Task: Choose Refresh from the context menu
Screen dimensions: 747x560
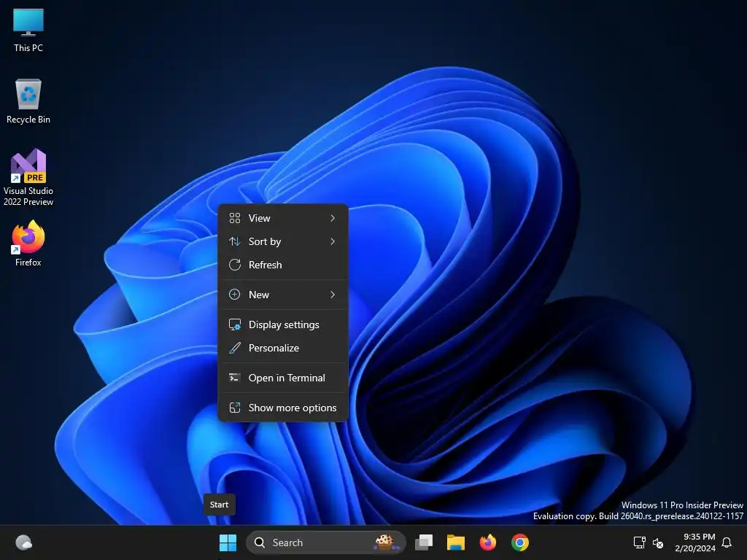Action: [282, 265]
